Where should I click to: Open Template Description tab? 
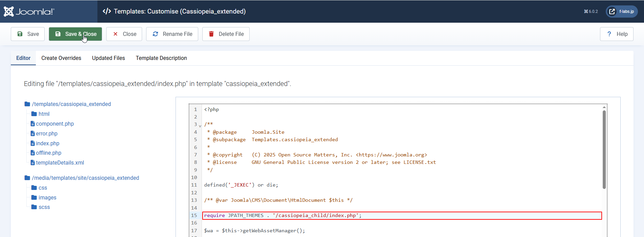tap(161, 58)
